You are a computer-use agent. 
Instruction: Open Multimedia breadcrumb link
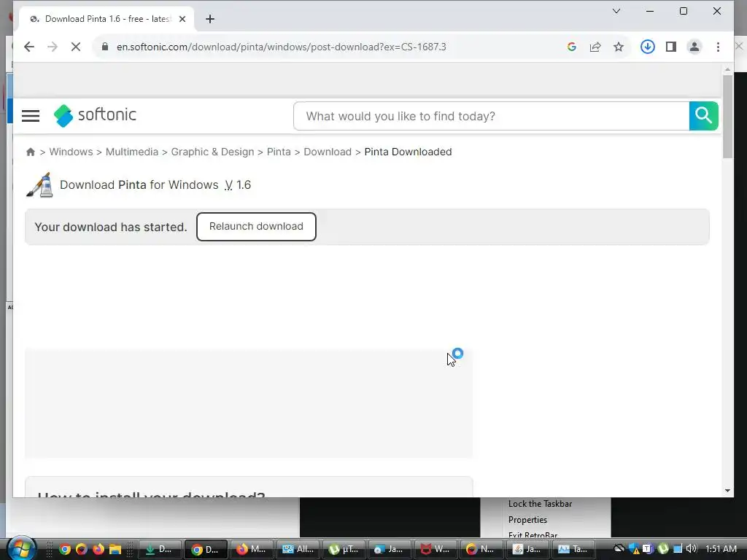[x=132, y=152]
